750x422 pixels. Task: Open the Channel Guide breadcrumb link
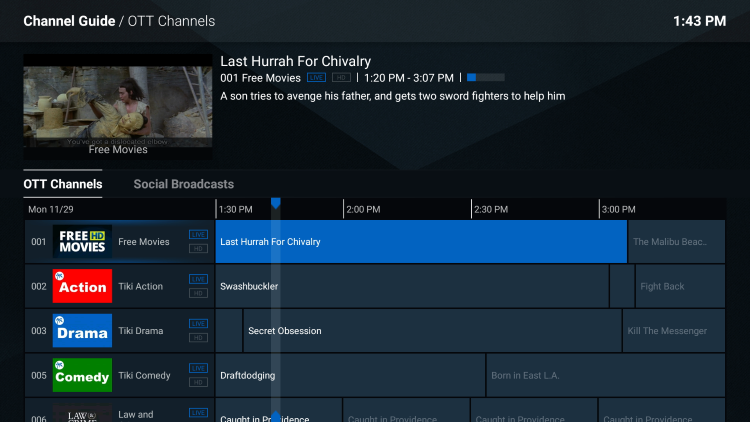pyautogui.click(x=69, y=21)
